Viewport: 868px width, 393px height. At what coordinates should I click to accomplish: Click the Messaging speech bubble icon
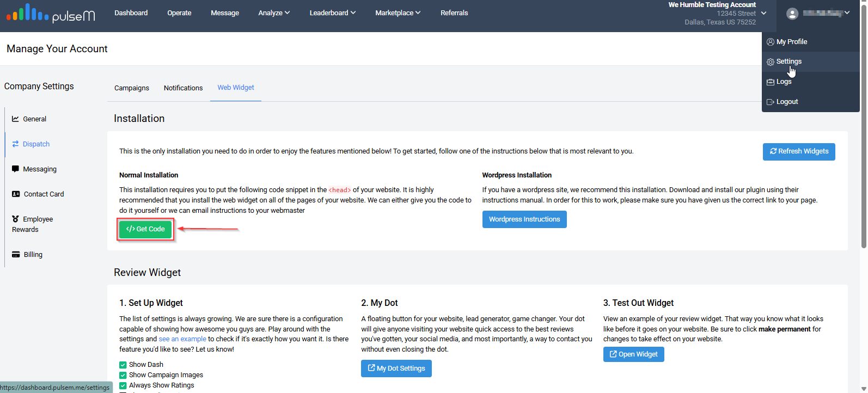pyautogui.click(x=16, y=169)
